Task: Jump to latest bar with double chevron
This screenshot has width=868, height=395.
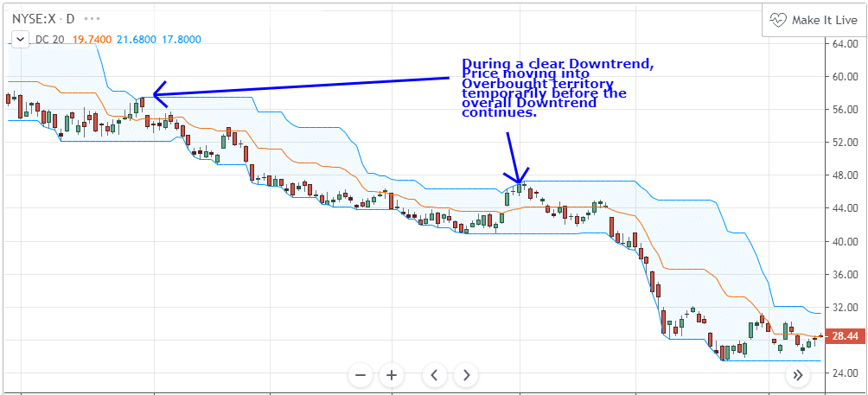Action: [x=798, y=375]
